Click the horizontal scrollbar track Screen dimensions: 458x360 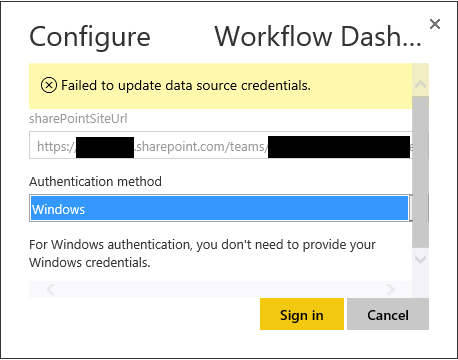pos(221,289)
